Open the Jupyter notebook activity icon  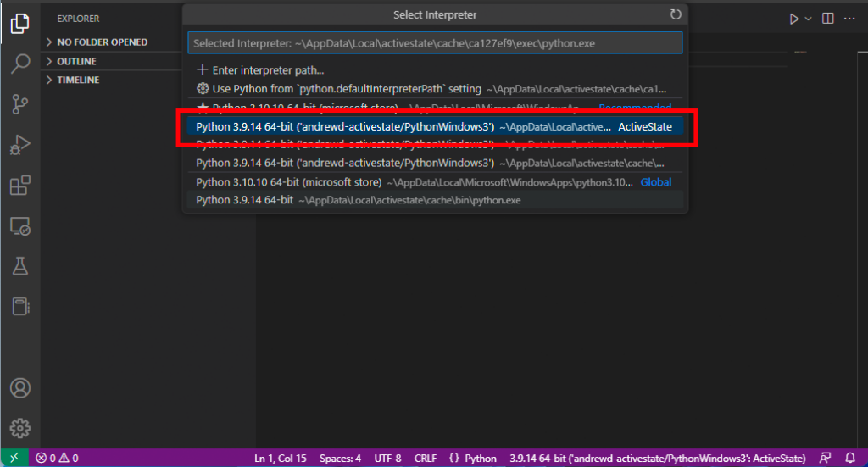pos(20,307)
